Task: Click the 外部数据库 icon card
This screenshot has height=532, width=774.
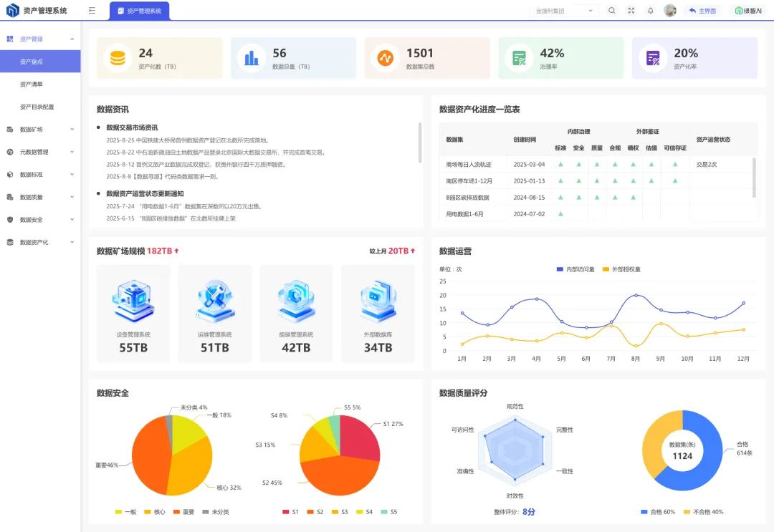Action: [378, 314]
